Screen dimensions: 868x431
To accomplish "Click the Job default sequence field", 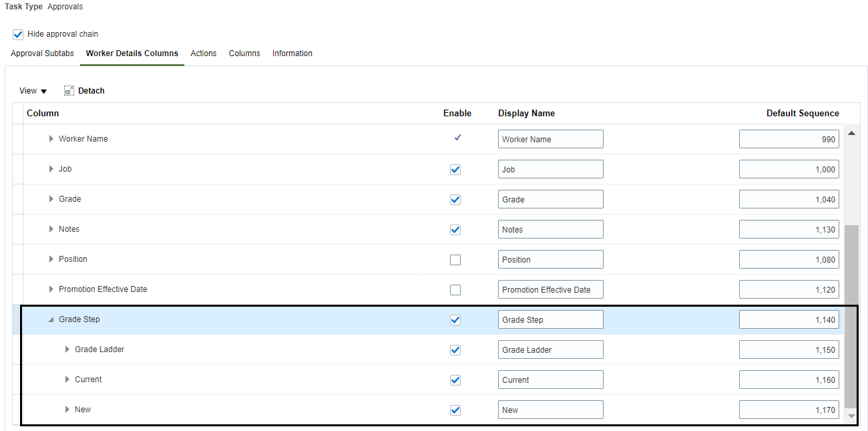I will [789, 169].
